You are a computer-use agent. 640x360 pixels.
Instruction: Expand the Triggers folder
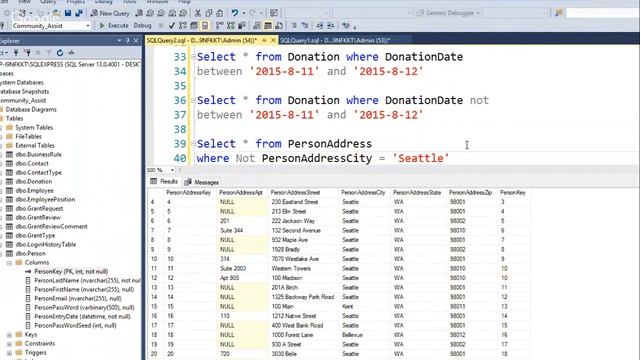click(x=9, y=353)
